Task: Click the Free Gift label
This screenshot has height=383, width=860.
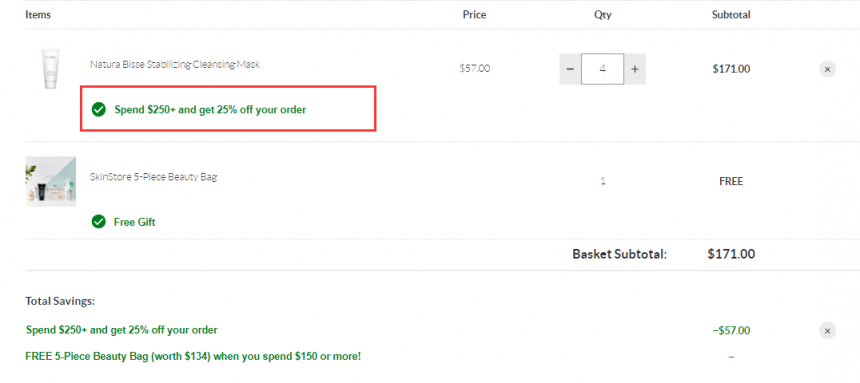Action: [x=134, y=222]
